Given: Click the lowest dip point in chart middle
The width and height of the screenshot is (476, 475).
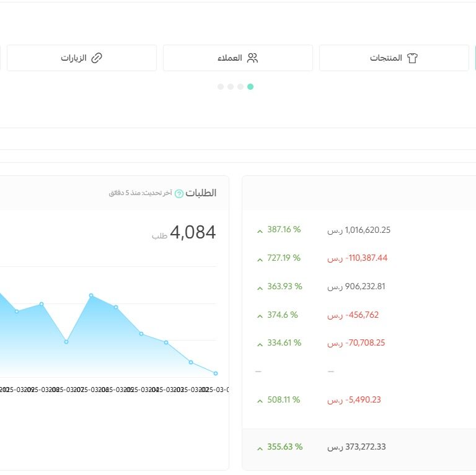Looking at the screenshot, I should pos(66,342).
